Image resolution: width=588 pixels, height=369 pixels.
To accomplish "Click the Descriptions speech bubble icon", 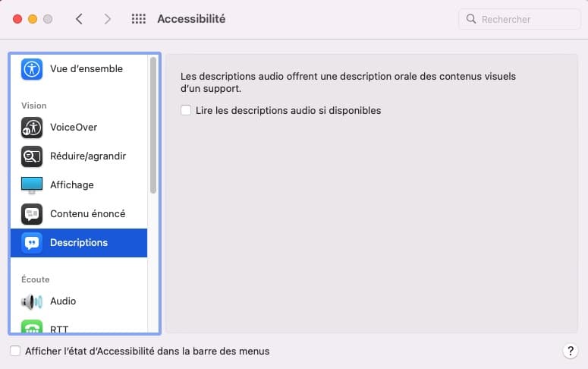I will 32,243.
